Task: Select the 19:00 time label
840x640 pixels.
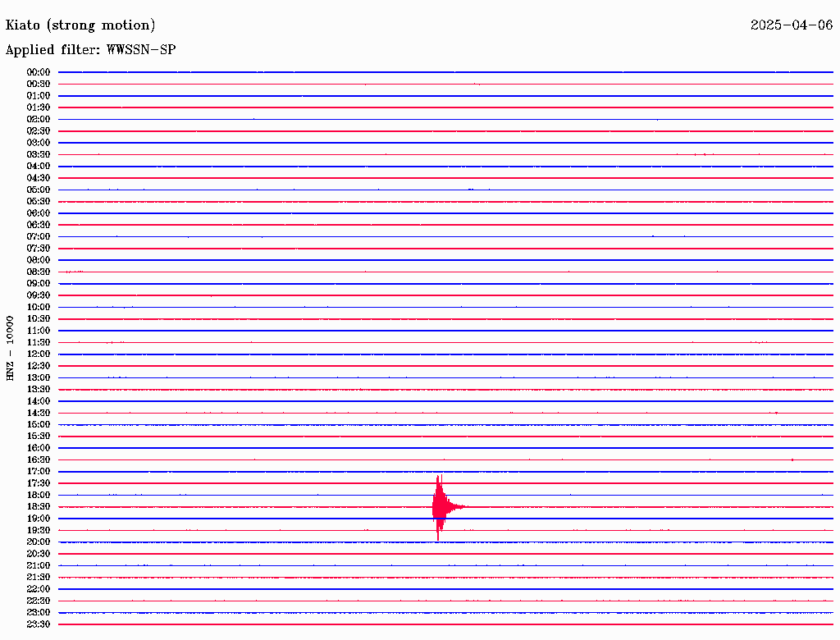Action: pyautogui.click(x=39, y=519)
